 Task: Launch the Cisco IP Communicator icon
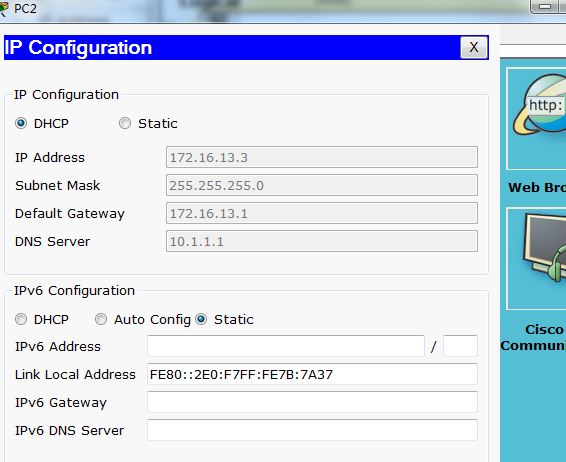click(x=537, y=258)
